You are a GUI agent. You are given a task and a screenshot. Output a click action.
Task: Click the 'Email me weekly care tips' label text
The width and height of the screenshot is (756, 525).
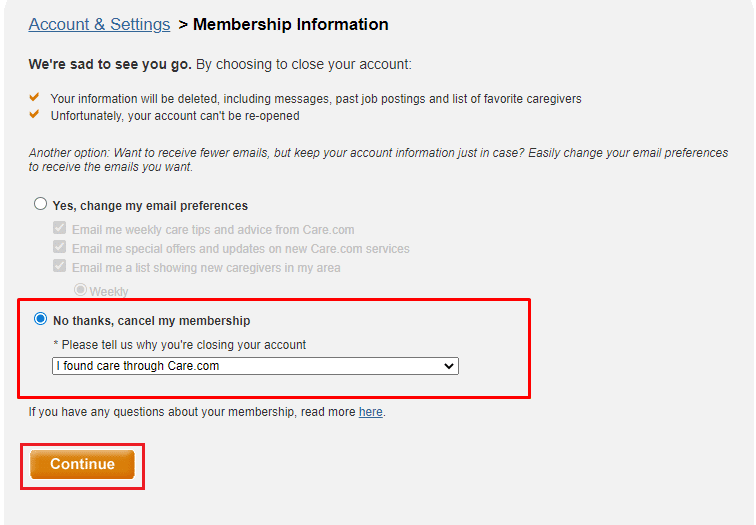tap(213, 229)
